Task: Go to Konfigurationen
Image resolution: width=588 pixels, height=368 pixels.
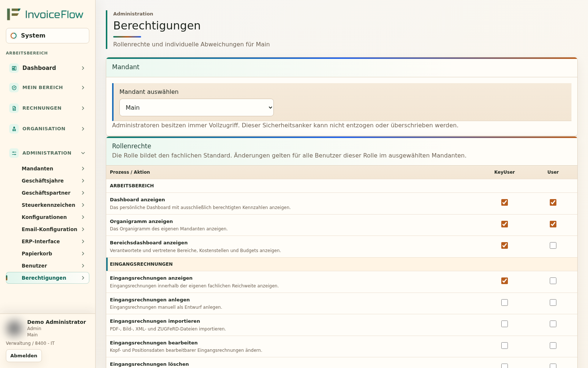Action: [x=48, y=217]
